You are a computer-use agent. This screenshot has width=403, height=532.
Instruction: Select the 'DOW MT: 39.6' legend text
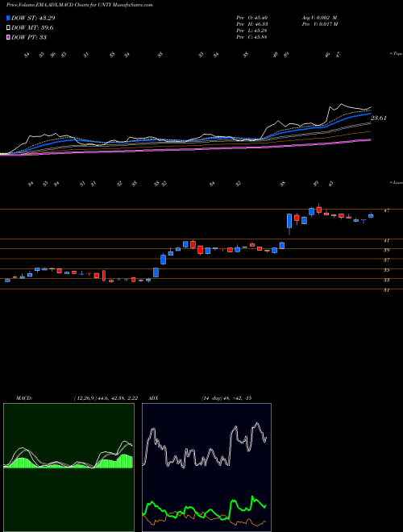(x=32, y=28)
